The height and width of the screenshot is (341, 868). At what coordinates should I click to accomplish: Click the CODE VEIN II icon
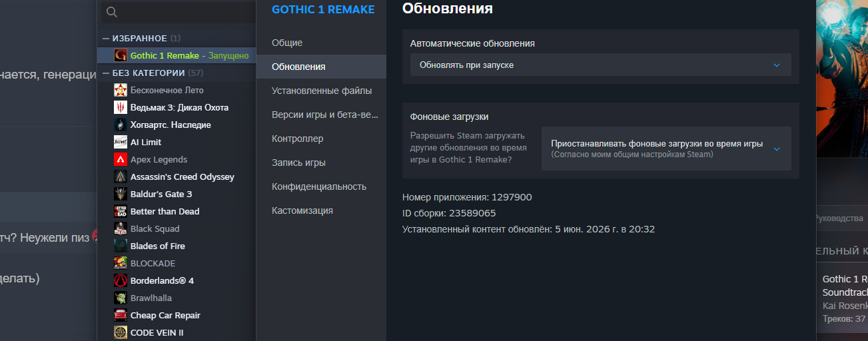[121, 332]
